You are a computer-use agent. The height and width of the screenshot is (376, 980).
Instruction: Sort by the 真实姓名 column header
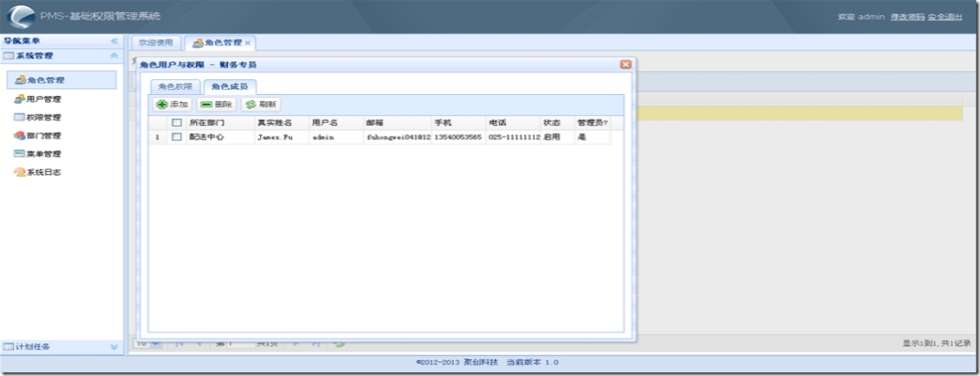point(274,122)
